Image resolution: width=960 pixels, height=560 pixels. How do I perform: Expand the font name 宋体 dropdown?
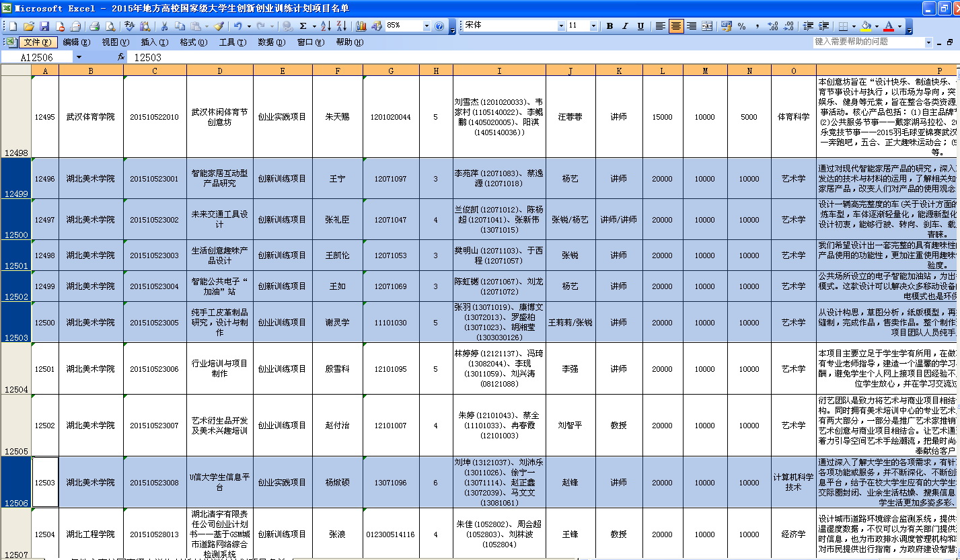tap(561, 26)
